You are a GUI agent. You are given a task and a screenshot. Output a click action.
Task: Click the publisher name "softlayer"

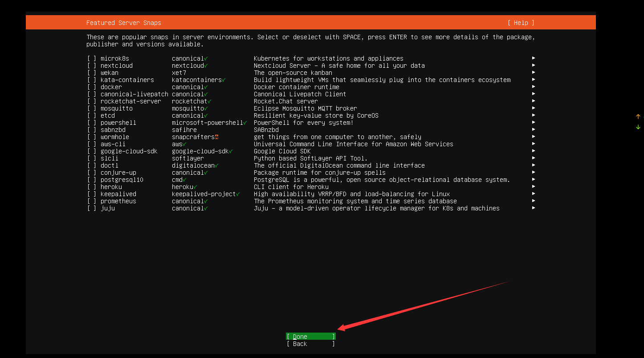pos(188,158)
